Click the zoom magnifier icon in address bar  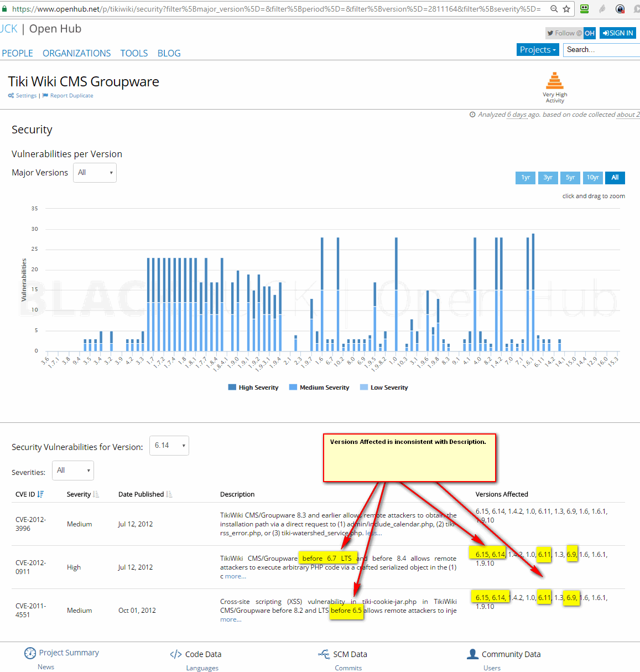(554, 9)
